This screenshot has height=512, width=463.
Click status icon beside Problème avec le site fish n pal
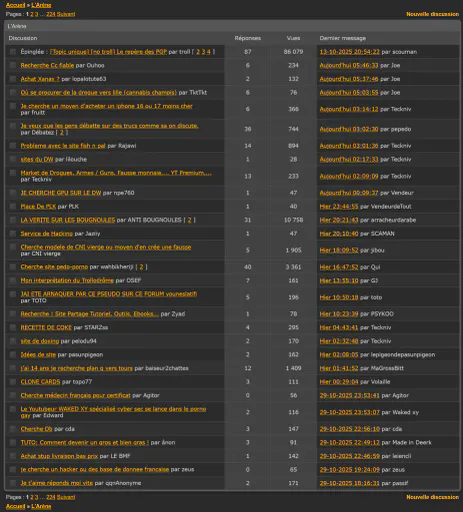13,146
